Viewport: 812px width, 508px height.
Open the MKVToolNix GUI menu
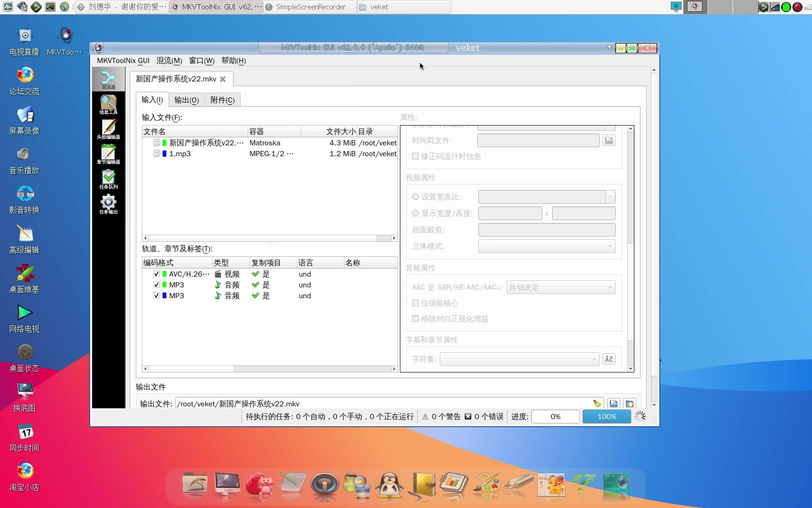click(123, 61)
